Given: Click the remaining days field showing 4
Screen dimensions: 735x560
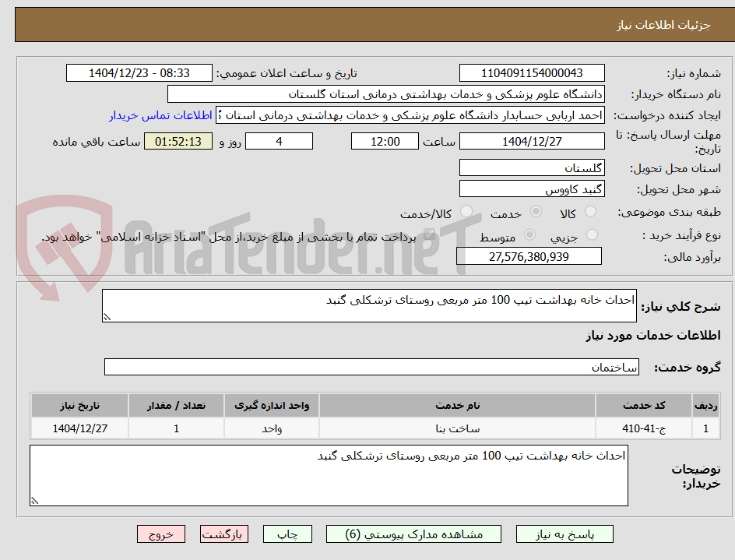Looking at the screenshot, I should pyautogui.click(x=279, y=141).
